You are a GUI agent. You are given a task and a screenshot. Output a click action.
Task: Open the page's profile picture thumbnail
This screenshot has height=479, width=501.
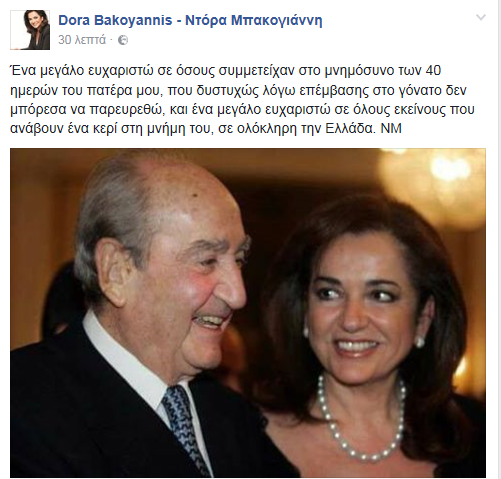pyautogui.click(x=30, y=30)
